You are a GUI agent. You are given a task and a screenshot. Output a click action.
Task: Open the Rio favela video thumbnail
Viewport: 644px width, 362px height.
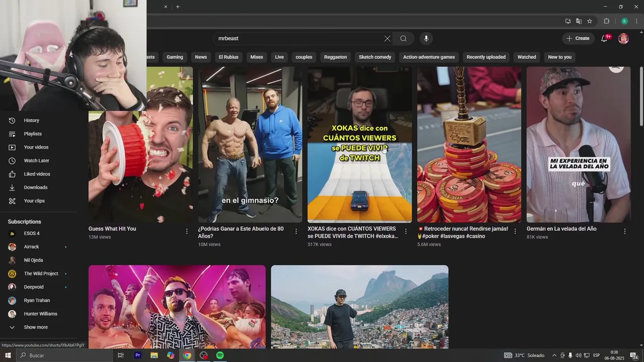coord(360,307)
